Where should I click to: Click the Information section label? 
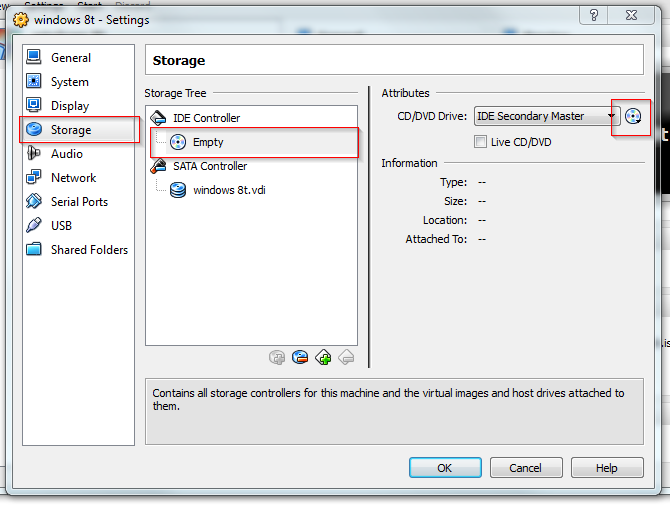pyautogui.click(x=409, y=163)
